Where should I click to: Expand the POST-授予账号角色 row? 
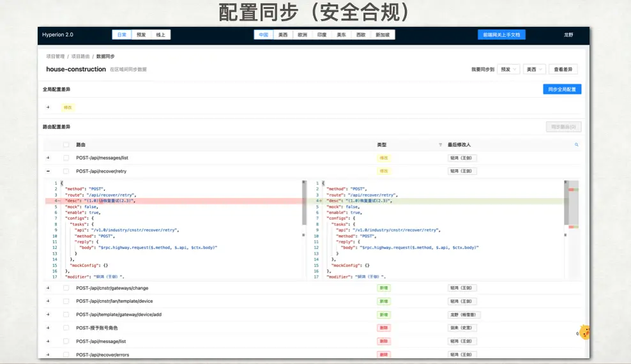click(48, 328)
